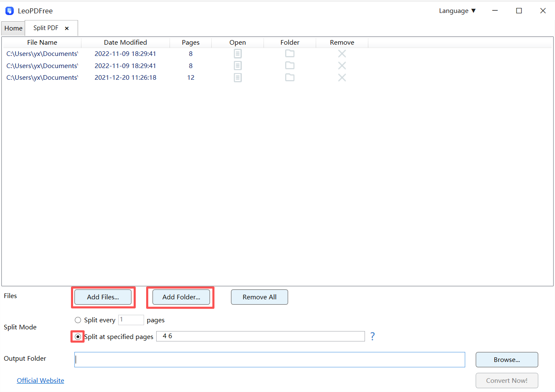555x392 pixels.
Task: Minimize the LeoPDFree window
Action: pyautogui.click(x=495, y=11)
